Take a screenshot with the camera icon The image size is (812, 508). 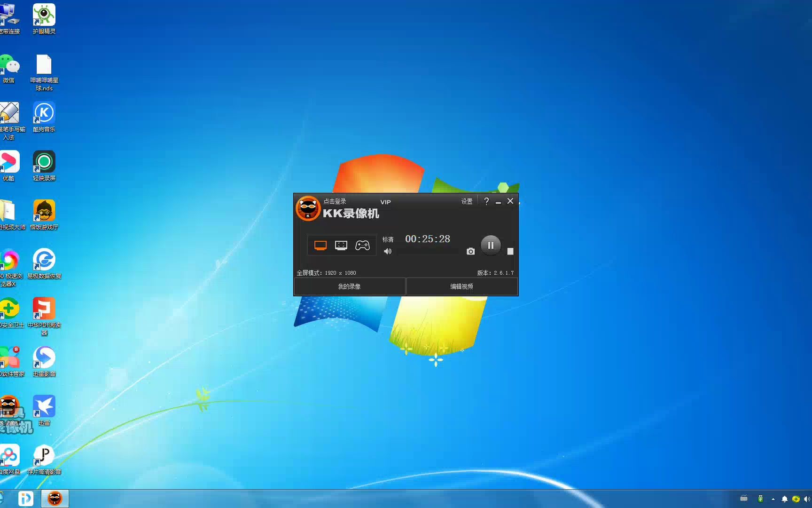pos(470,252)
